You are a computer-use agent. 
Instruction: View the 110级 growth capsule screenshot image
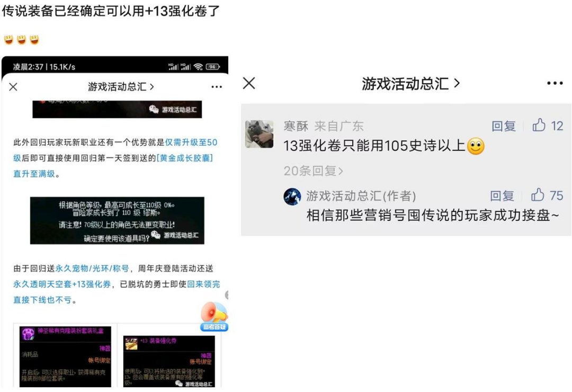pyautogui.click(x=117, y=220)
